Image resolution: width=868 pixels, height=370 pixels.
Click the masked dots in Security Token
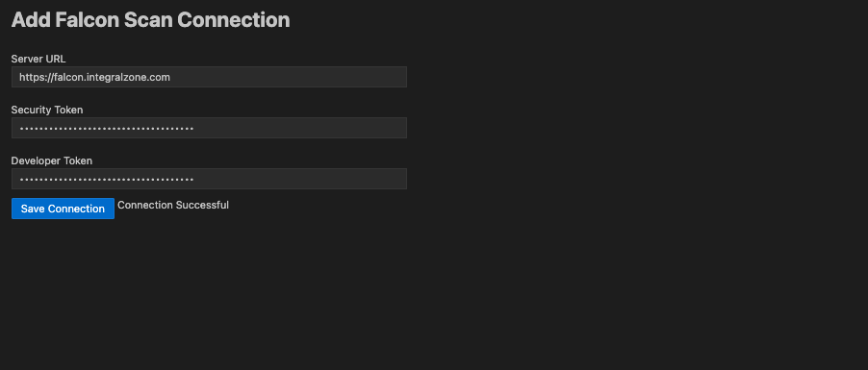[106, 129]
